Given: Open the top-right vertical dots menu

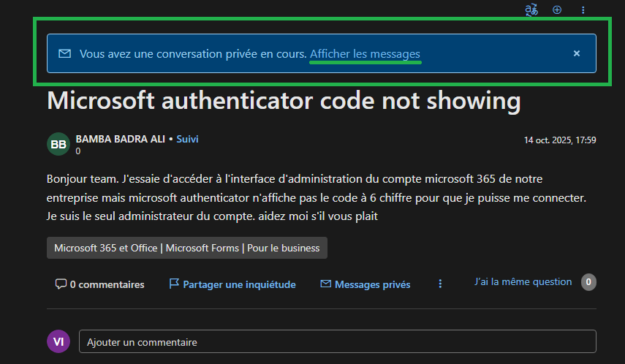Looking at the screenshot, I should [583, 10].
